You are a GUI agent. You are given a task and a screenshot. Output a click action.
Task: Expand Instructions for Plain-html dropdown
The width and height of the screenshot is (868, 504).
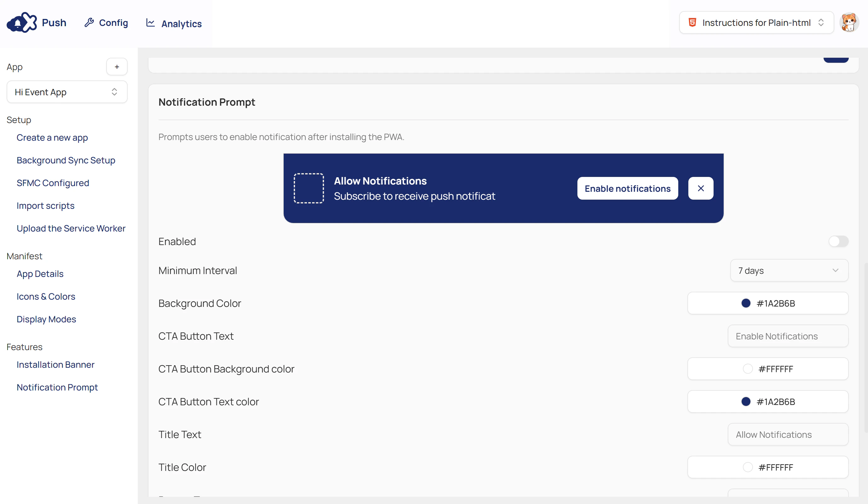pyautogui.click(x=756, y=22)
